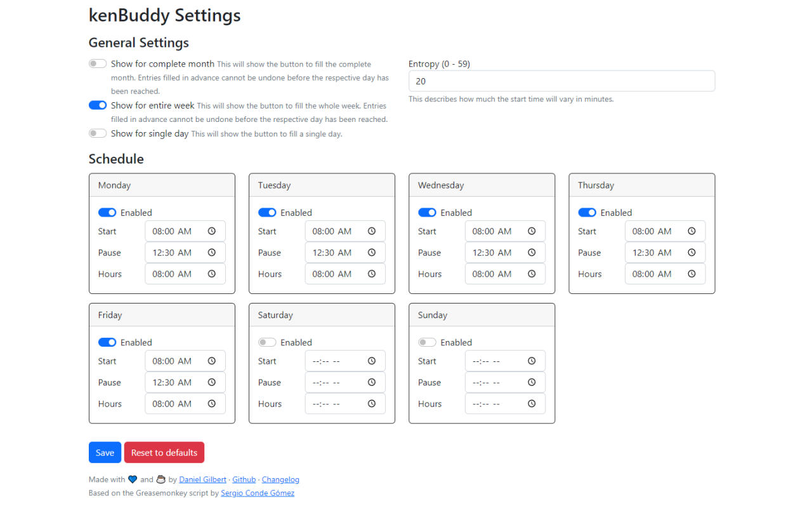Enable the Show for single day option

(98, 133)
